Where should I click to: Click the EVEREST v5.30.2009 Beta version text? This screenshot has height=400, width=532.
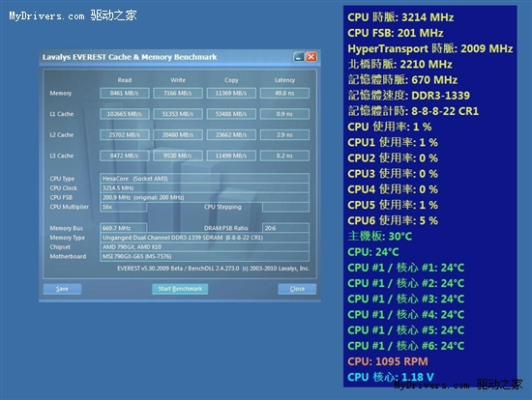(x=213, y=269)
